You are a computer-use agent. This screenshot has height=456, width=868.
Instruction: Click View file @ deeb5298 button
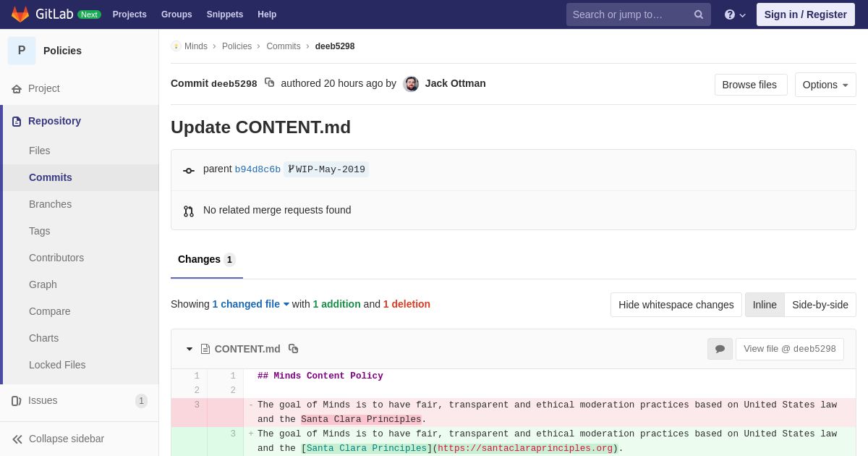point(790,349)
